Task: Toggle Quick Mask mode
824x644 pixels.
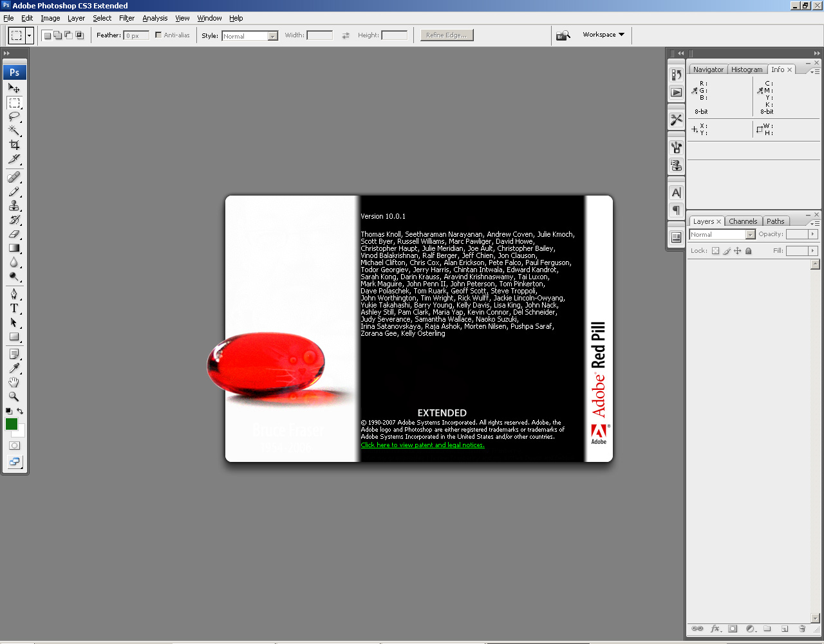Action: pyautogui.click(x=14, y=445)
